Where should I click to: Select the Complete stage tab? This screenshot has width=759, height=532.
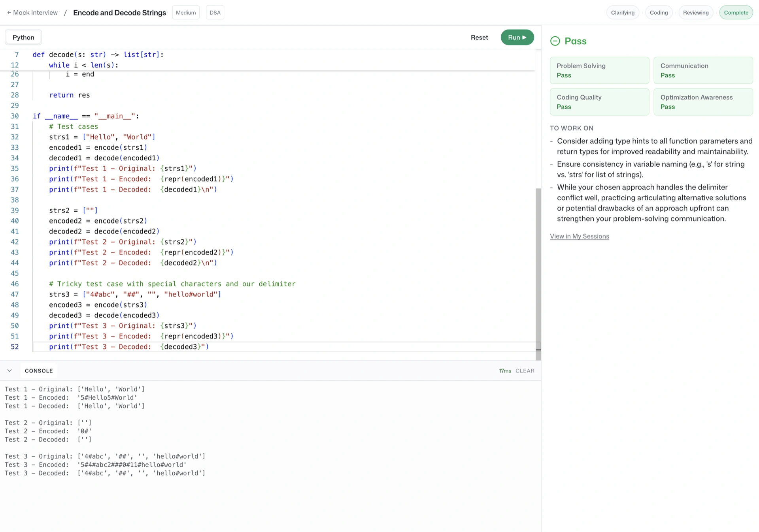(736, 13)
